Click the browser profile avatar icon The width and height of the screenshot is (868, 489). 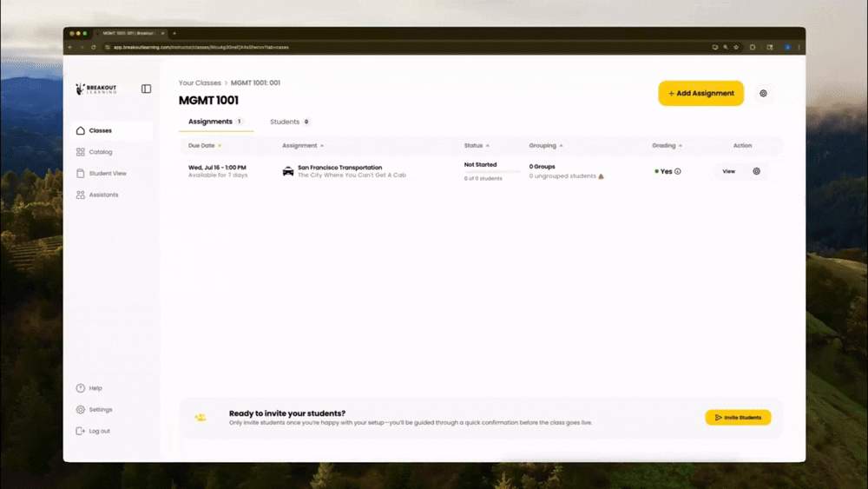(x=787, y=48)
